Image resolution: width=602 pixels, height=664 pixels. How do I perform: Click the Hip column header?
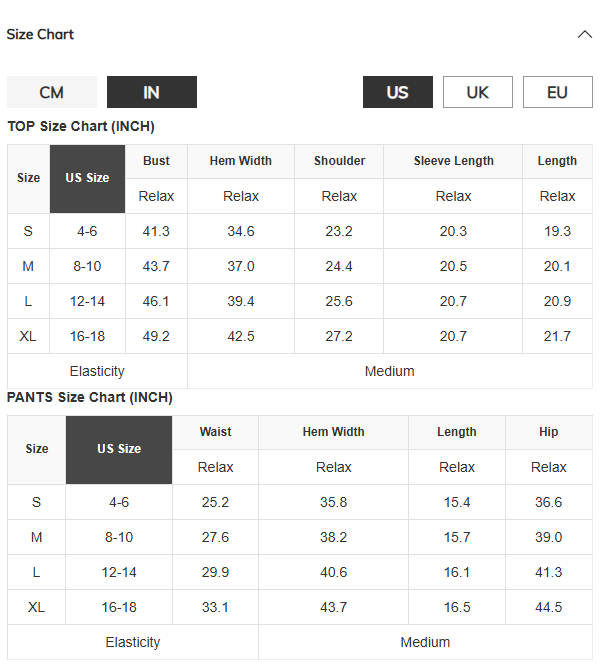coord(549,432)
